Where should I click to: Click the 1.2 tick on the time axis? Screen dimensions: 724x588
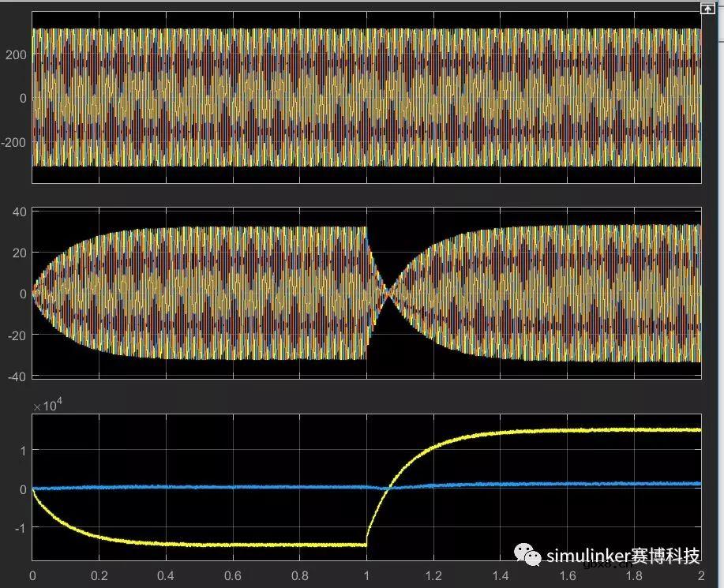433,576
